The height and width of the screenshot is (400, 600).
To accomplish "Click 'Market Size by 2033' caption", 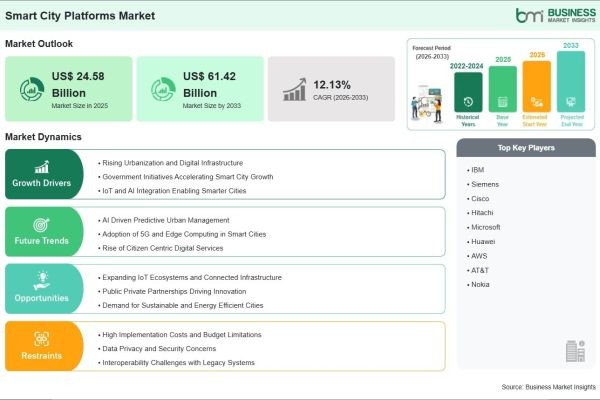I will tap(212, 106).
